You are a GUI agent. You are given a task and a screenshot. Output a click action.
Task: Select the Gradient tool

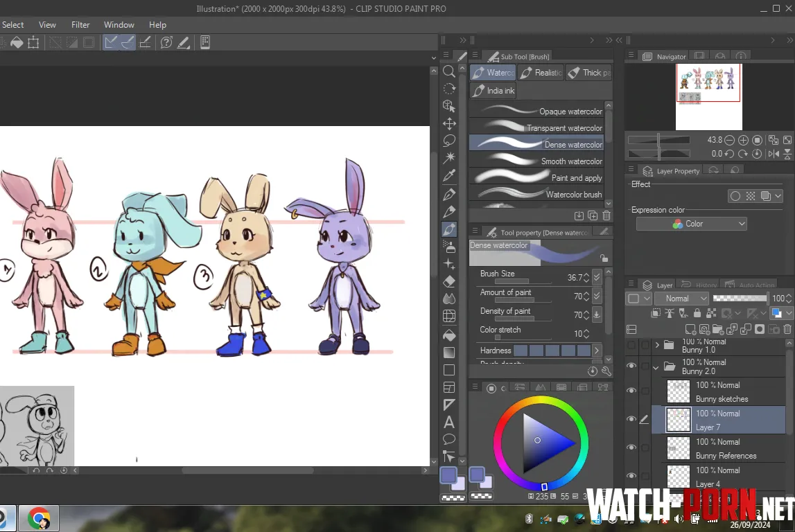448,352
